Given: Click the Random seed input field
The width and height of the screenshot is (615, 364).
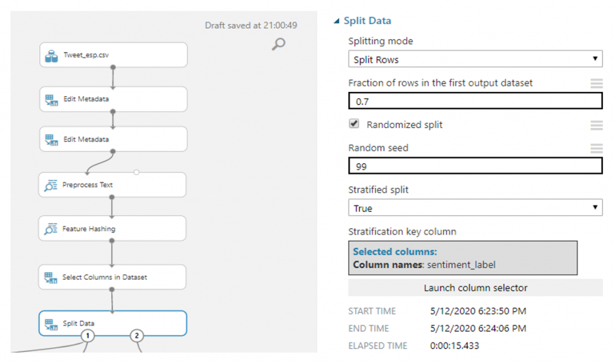Looking at the screenshot, I should (475, 166).
